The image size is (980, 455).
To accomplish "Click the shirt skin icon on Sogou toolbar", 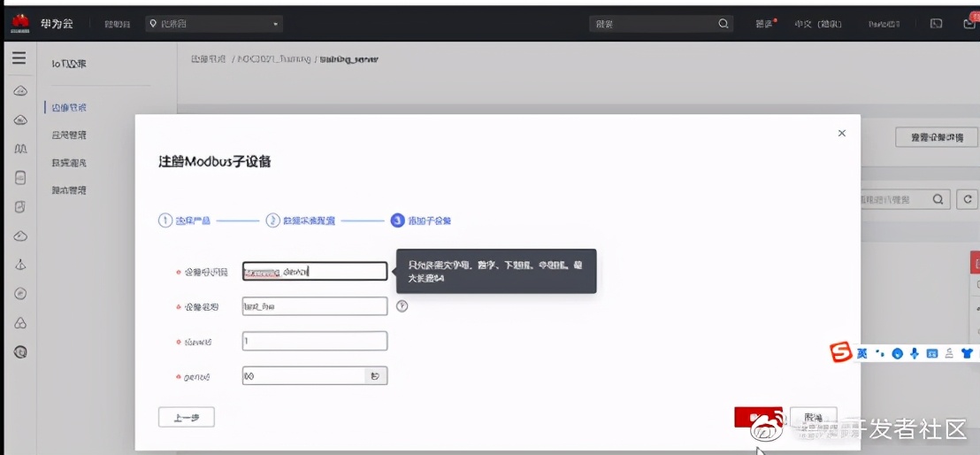I will pyautogui.click(x=967, y=353).
